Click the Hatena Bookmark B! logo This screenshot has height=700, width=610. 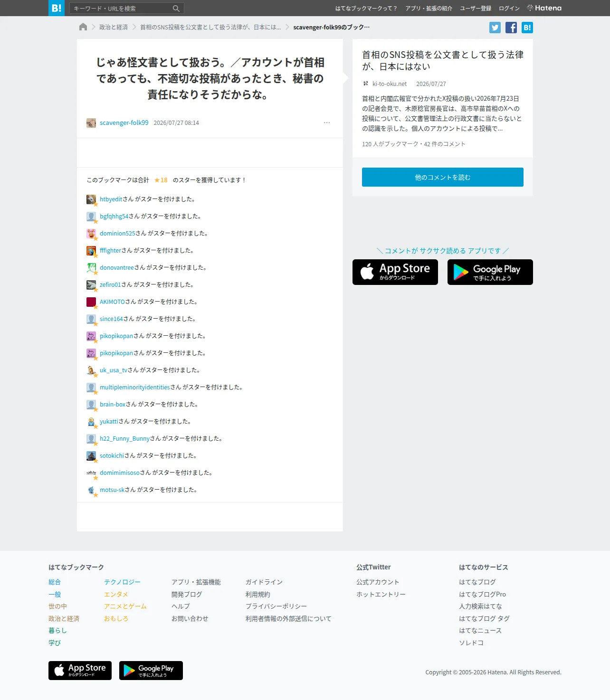click(57, 8)
